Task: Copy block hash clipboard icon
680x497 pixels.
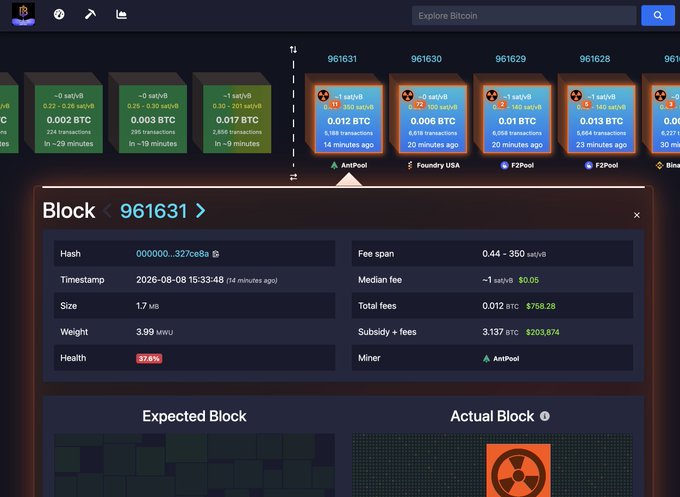Action: tap(216, 254)
